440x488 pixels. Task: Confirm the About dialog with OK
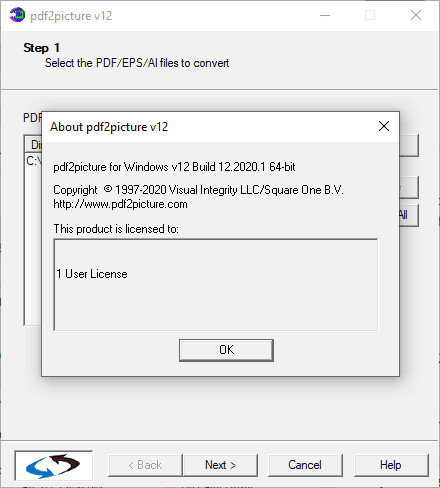click(226, 350)
